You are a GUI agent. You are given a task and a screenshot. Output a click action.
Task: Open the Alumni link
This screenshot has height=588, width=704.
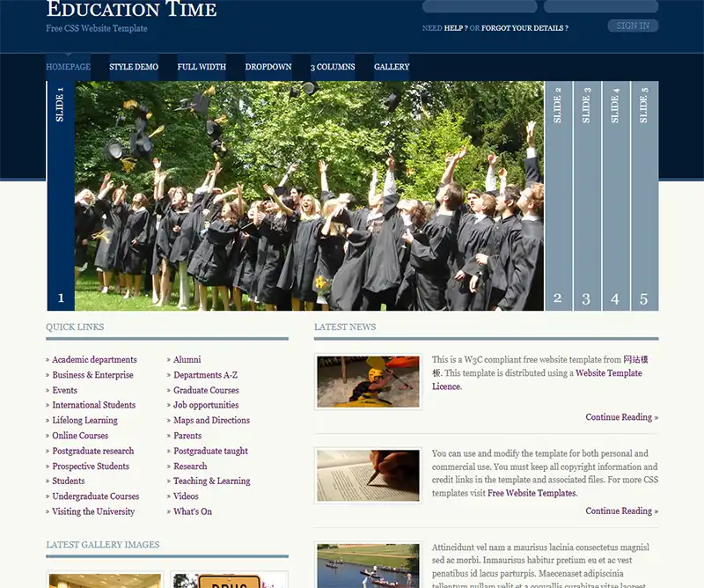187,360
